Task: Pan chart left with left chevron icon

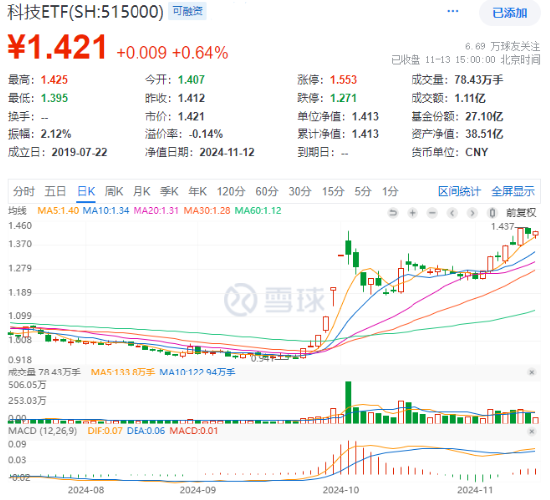Action: (x=452, y=213)
